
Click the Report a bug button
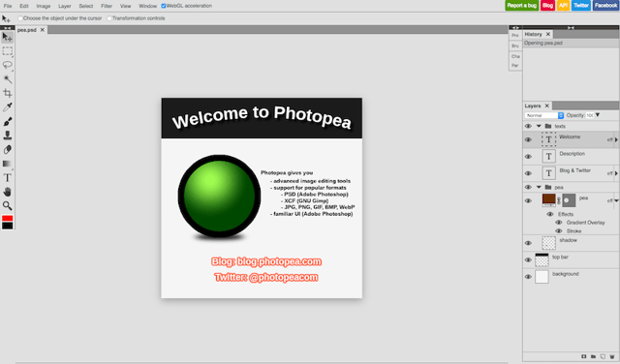click(521, 6)
